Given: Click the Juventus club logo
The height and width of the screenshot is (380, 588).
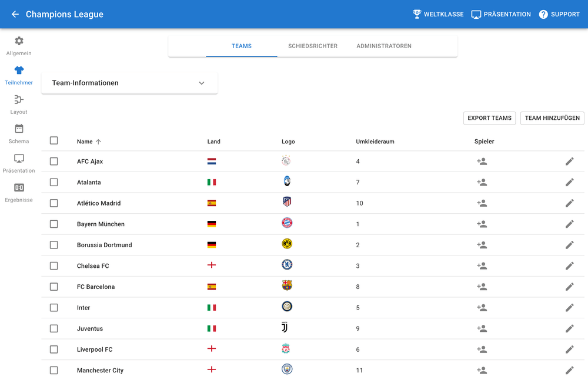Looking at the screenshot, I should tap(285, 328).
